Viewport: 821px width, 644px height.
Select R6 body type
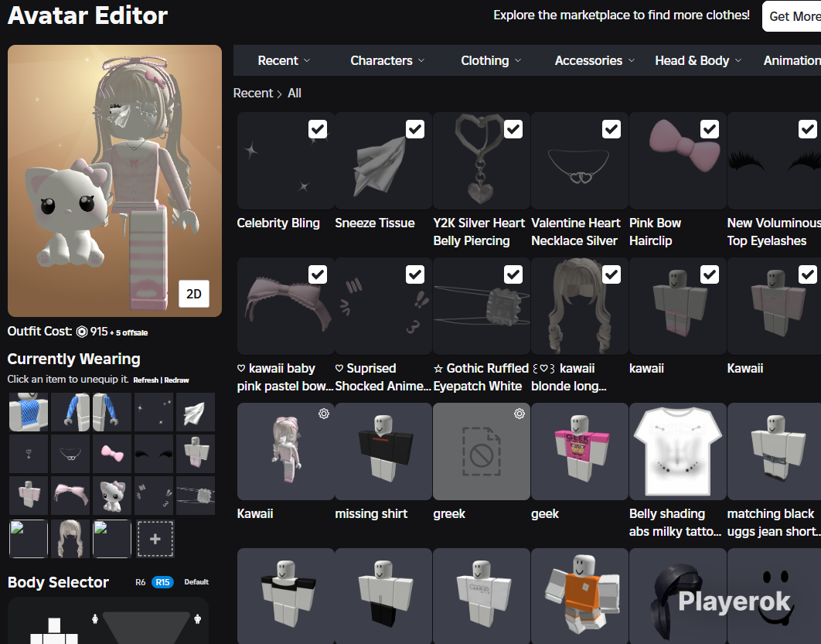[x=141, y=582]
